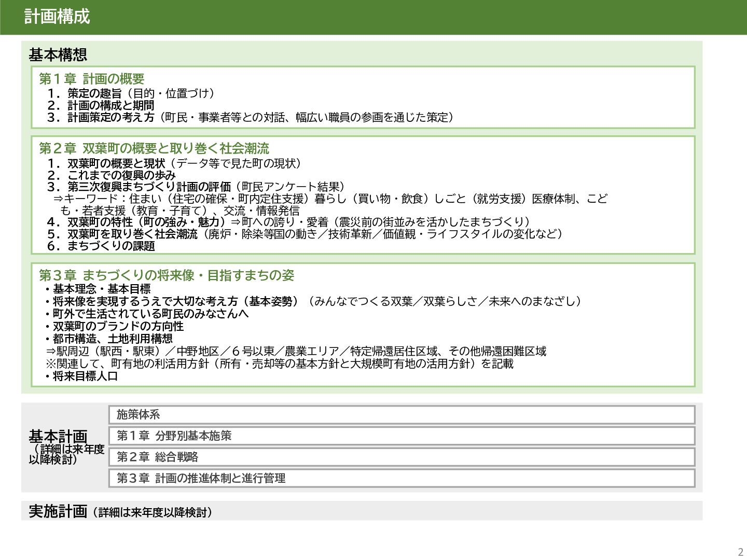This screenshot has width=747, height=560.
Task: Click the 実施計画 heading
Action: [58, 511]
